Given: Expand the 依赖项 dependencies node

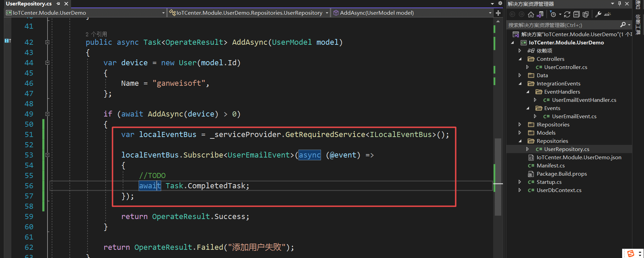Looking at the screenshot, I should [x=520, y=51].
